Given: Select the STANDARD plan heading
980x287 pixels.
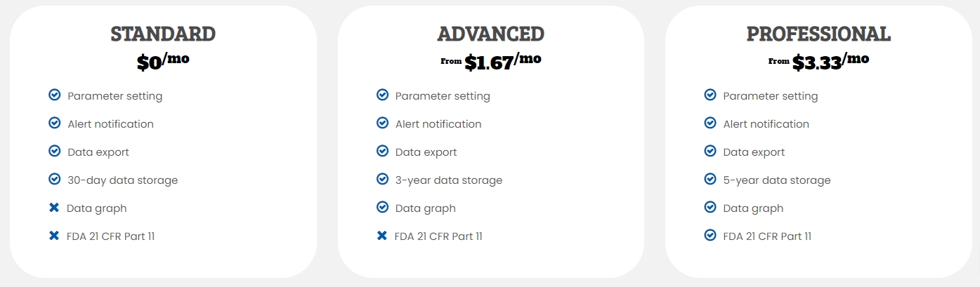Looking at the screenshot, I should click(163, 34).
